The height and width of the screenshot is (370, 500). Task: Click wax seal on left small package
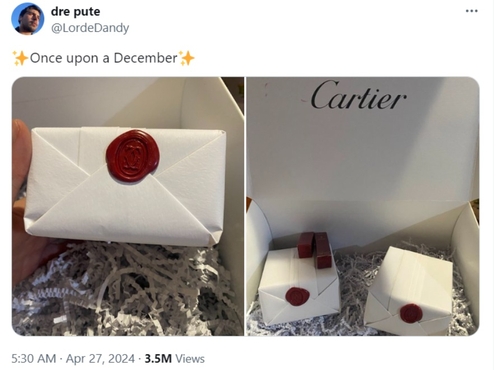click(x=297, y=296)
